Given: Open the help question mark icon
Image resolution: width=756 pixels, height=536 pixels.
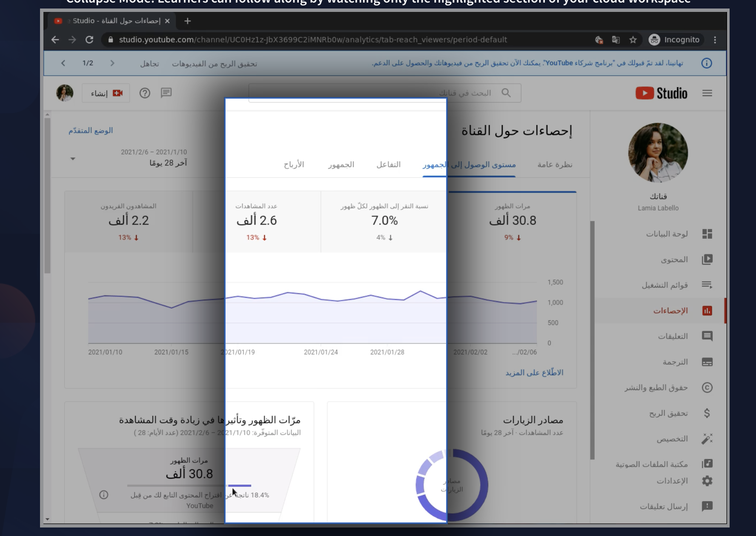Looking at the screenshot, I should 145,93.
